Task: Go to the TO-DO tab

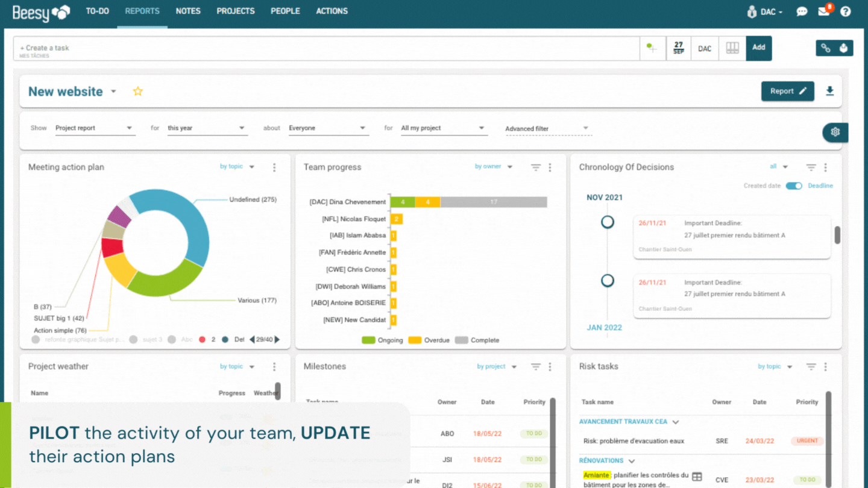Action: click(97, 11)
